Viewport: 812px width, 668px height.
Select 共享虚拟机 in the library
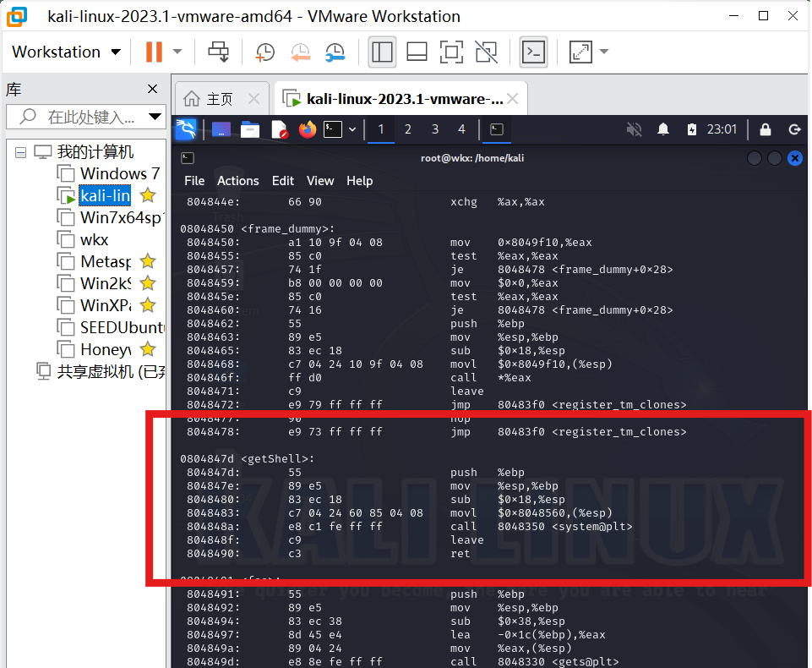tap(101, 371)
